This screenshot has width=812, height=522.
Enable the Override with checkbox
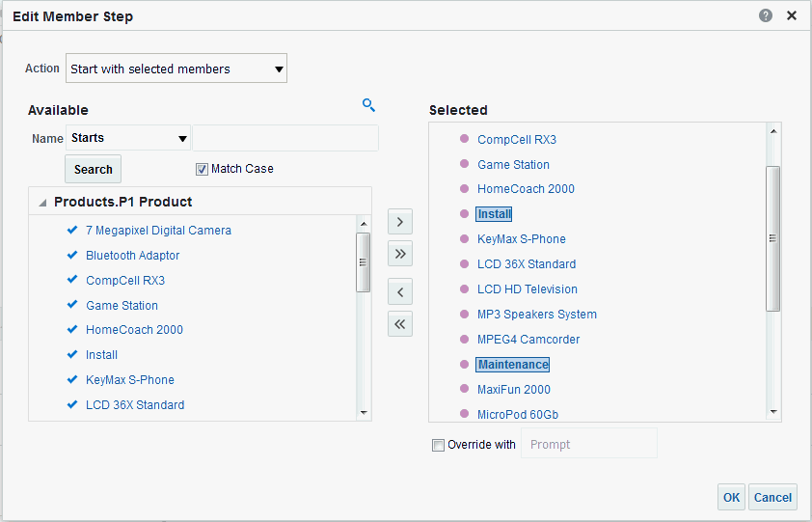coord(439,445)
